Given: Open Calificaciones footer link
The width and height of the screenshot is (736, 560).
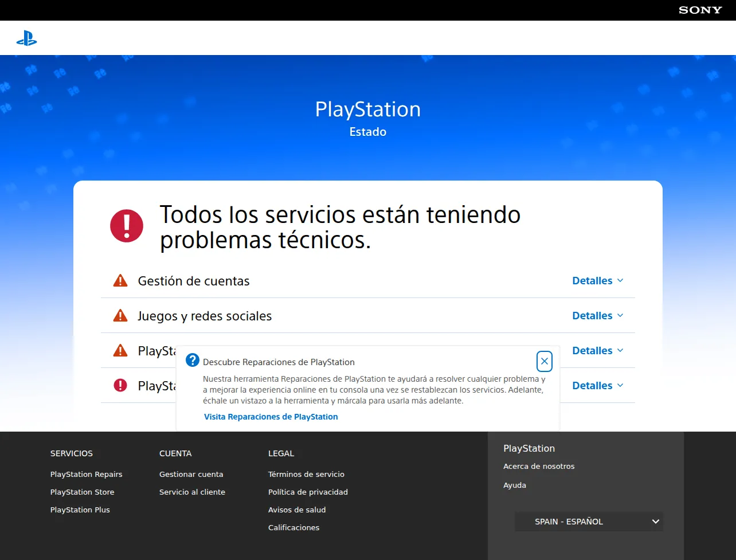Looking at the screenshot, I should click(x=294, y=528).
